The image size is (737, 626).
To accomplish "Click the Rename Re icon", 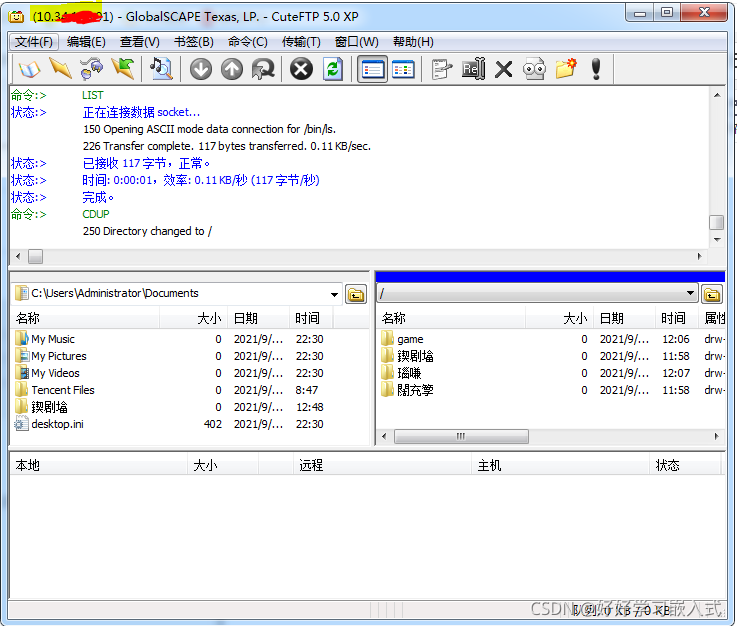I will click(473, 70).
